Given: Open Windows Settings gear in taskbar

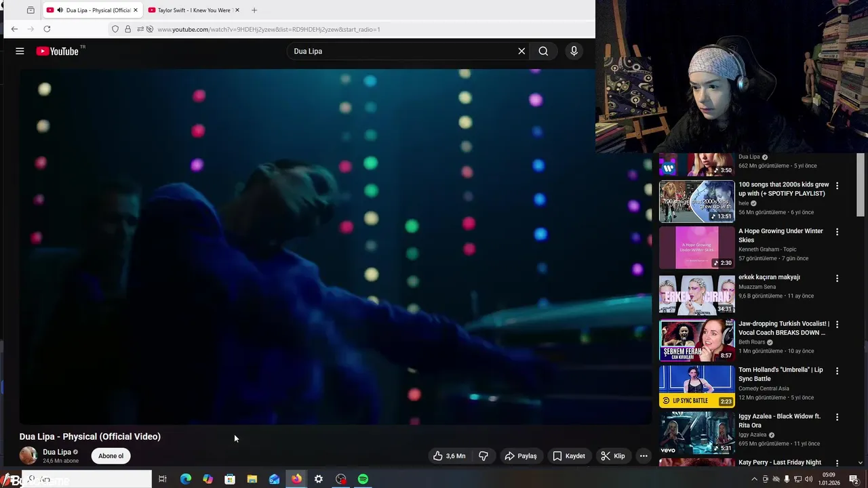Looking at the screenshot, I should pos(319,479).
